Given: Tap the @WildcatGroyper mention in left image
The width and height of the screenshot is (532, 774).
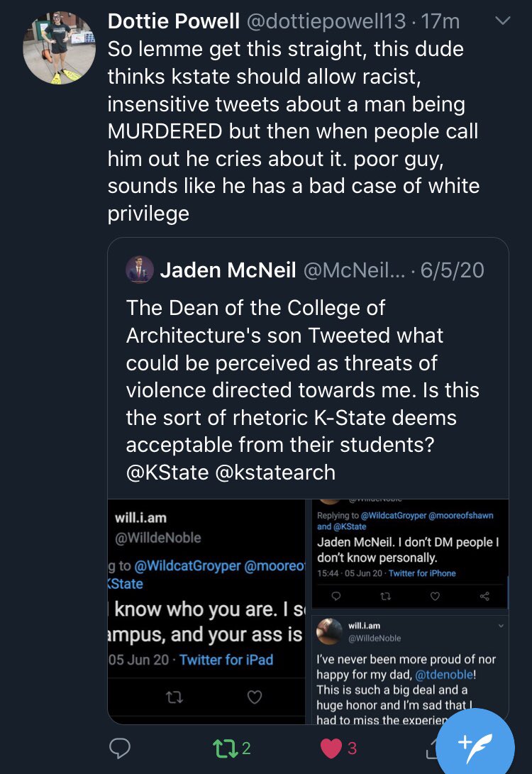Looking at the screenshot, I should [187, 565].
